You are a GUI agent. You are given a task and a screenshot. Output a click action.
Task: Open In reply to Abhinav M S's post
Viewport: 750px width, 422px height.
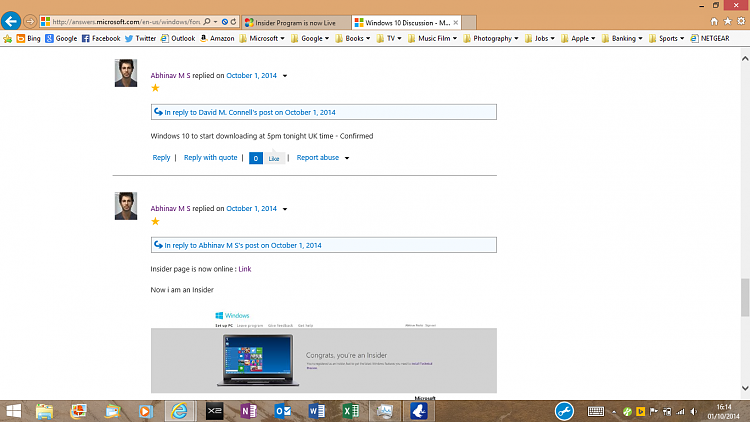[x=243, y=245]
